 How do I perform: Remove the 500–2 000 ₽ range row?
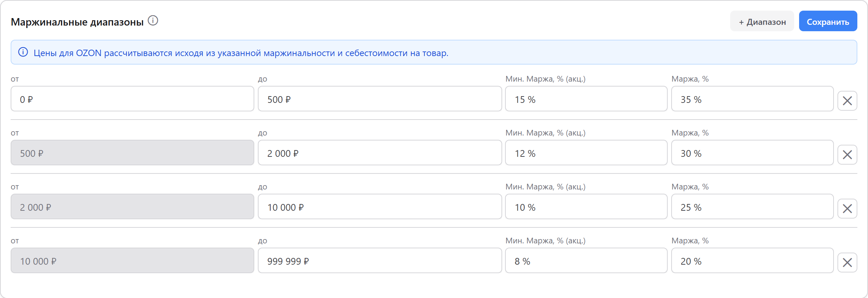847,155
